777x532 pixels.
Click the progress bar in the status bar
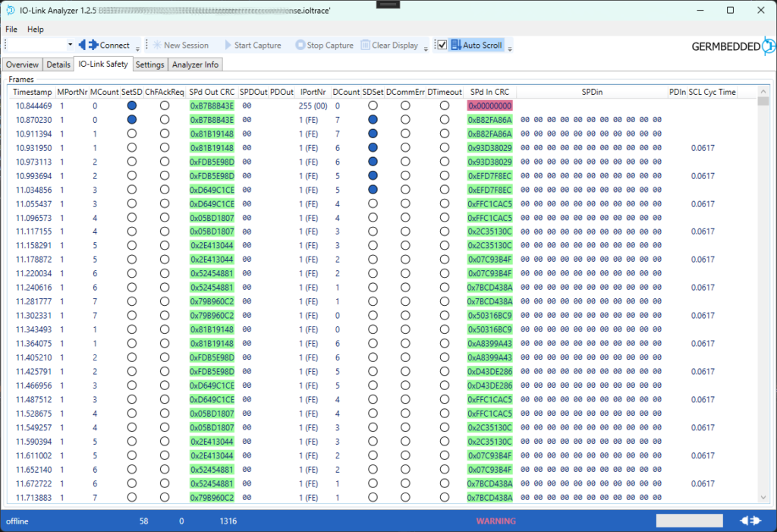(x=689, y=520)
